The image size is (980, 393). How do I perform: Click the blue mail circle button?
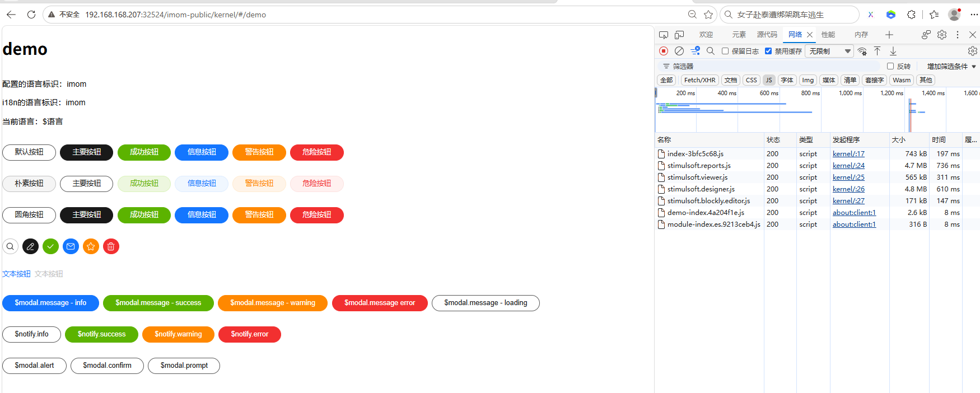(x=71, y=246)
